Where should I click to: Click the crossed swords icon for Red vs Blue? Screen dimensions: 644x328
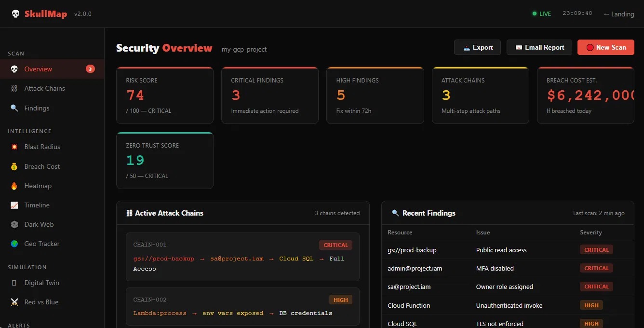click(x=14, y=302)
